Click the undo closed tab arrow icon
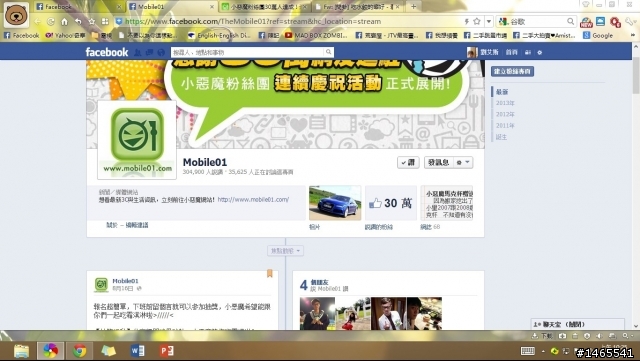This screenshot has height=361, width=640. [78, 22]
